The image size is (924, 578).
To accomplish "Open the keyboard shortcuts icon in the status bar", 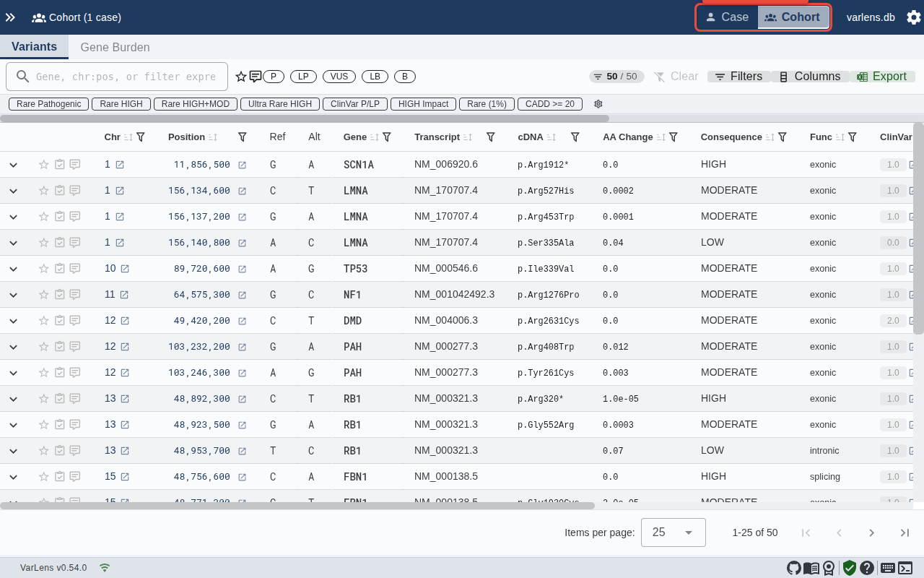I will (888, 568).
